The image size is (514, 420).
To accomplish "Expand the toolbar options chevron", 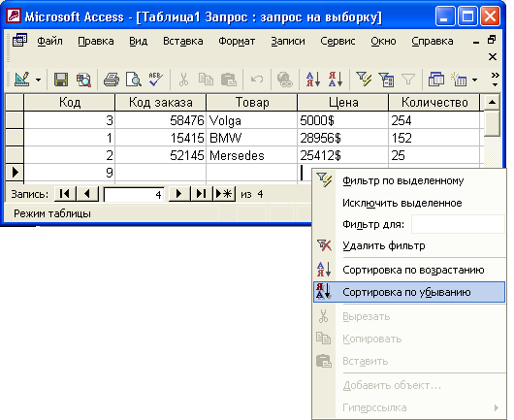I will click(495, 80).
